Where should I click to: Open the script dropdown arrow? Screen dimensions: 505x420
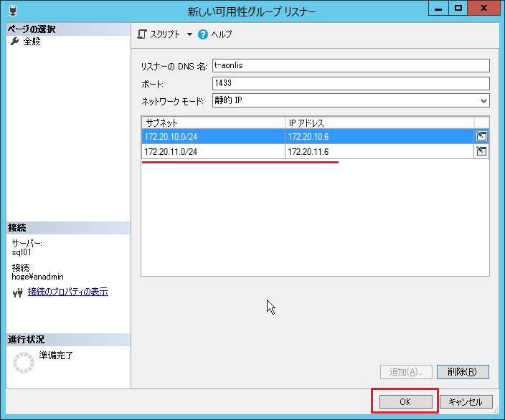pyautogui.click(x=189, y=34)
